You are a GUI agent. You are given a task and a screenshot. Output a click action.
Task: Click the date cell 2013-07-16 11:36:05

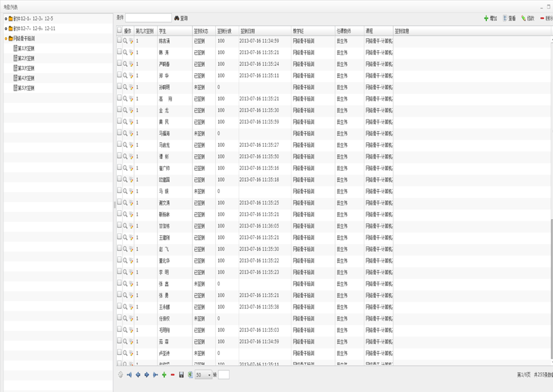[x=259, y=226]
